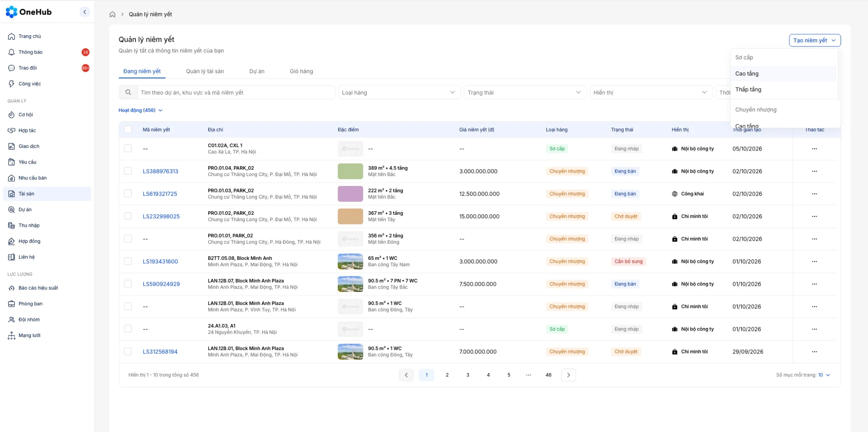The image size is (868, 432).
Task: Open the Loại hàng filter dropdown
Action: tap(399, 92)
